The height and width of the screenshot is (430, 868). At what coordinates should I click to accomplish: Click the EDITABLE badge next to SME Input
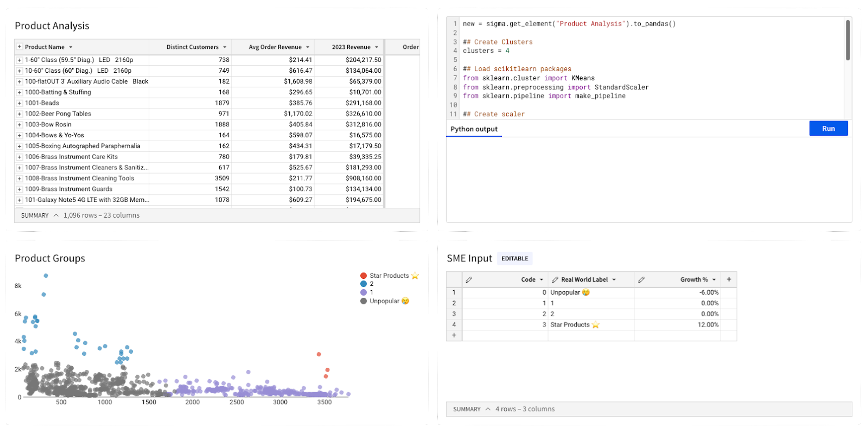click(514, 258)
